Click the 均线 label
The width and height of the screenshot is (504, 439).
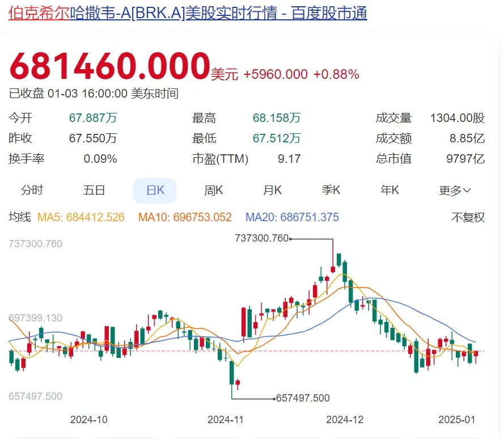20,217
